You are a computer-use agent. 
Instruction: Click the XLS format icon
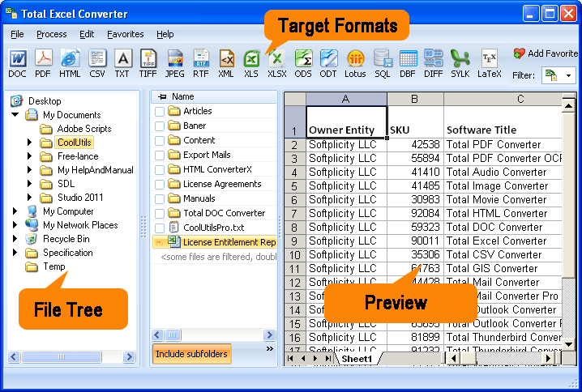[x=251, y=63]
